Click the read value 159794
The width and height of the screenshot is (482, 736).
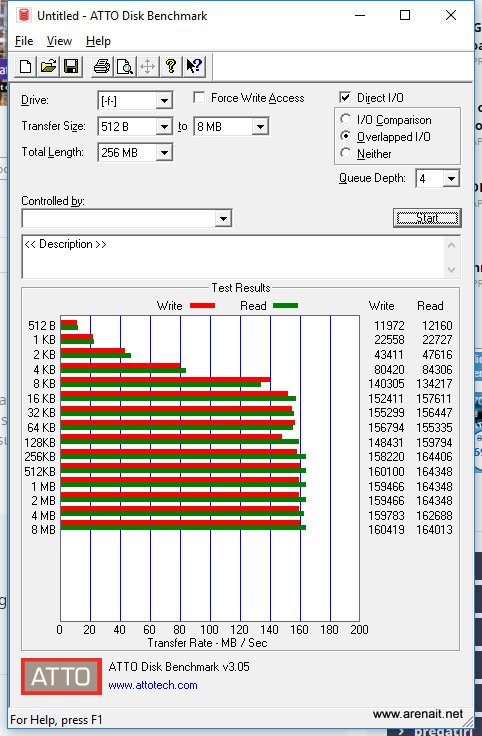tap(434, 442)
